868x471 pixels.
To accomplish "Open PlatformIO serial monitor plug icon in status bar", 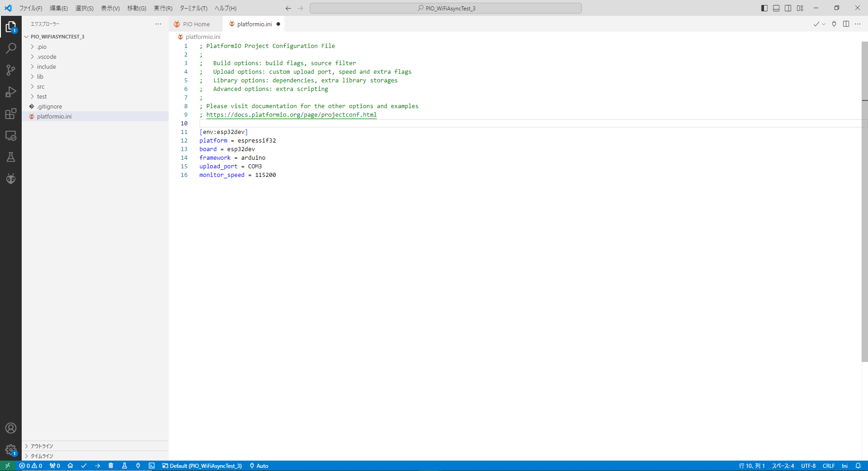I will tap(138, 466).
